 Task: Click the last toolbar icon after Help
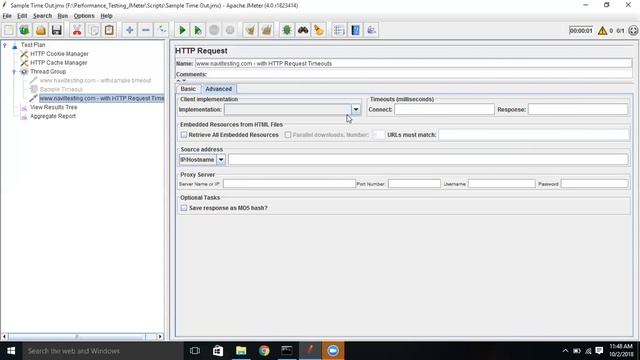click(x=371, y=30)
